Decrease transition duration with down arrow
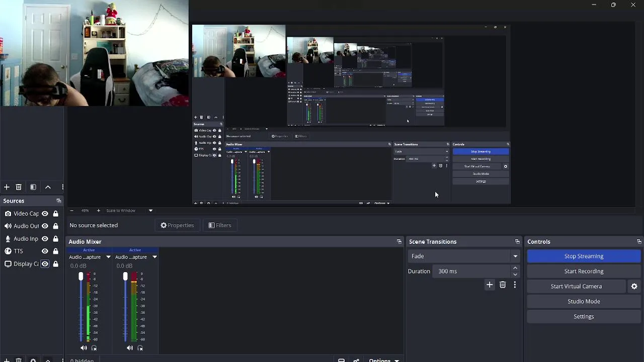The width and height of the screenshot is (644, 362). click(515, 275)
